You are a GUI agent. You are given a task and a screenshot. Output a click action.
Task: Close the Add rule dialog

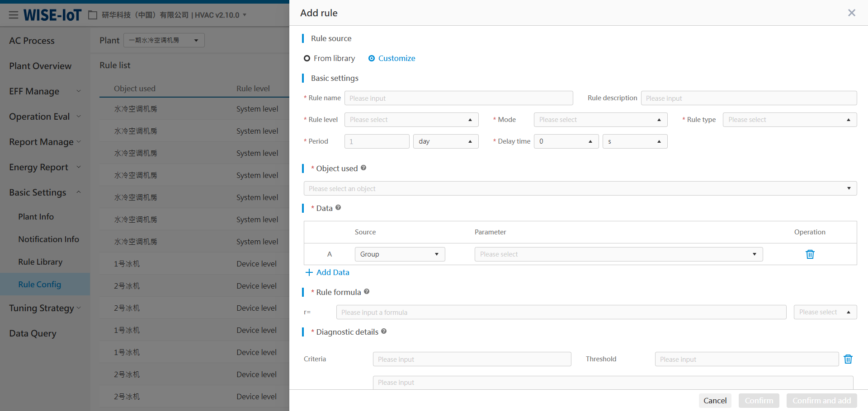pos(851,13)
